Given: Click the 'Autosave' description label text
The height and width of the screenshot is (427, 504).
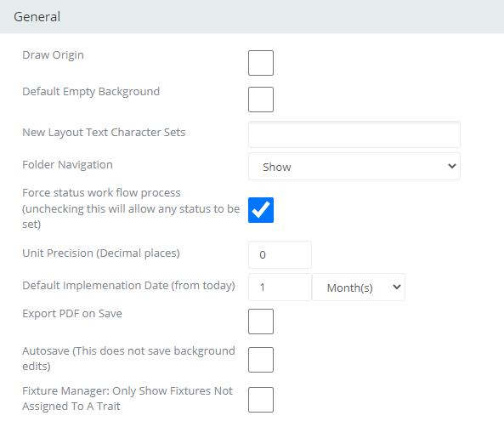Looking at the screenshot, I should pyautogui.click(x=128, y=358).
